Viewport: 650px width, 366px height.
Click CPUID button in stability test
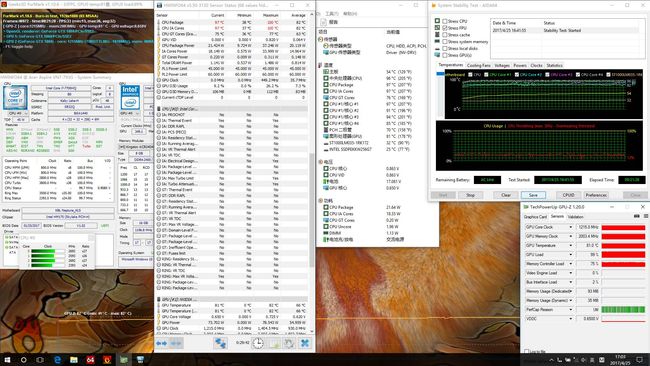click(568, 195)
